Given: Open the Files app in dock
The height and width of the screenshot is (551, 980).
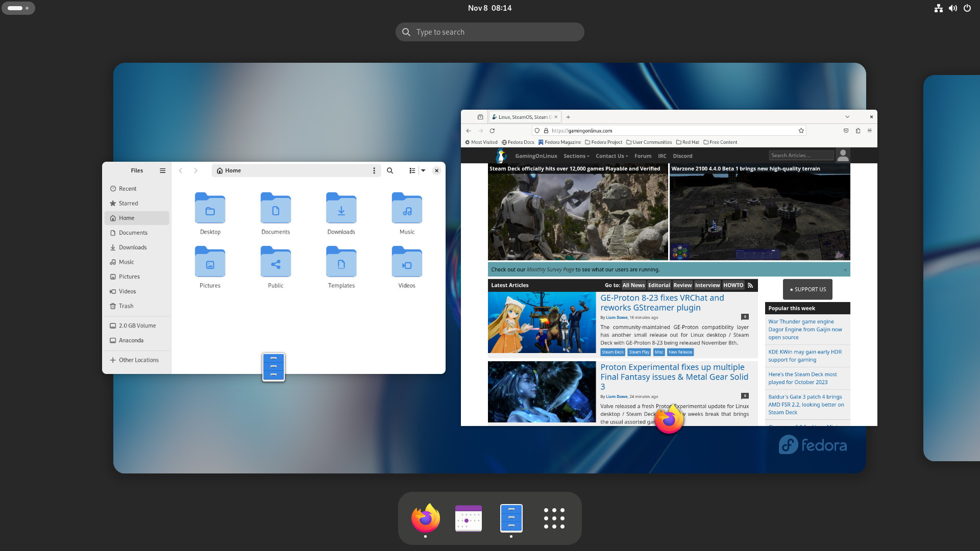Looking at the screenshot, I should coord(511,518).
